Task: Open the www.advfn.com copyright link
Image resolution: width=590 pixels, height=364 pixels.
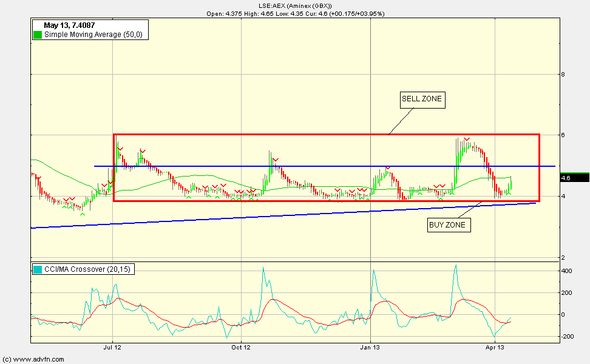Action: coord(33,359)
